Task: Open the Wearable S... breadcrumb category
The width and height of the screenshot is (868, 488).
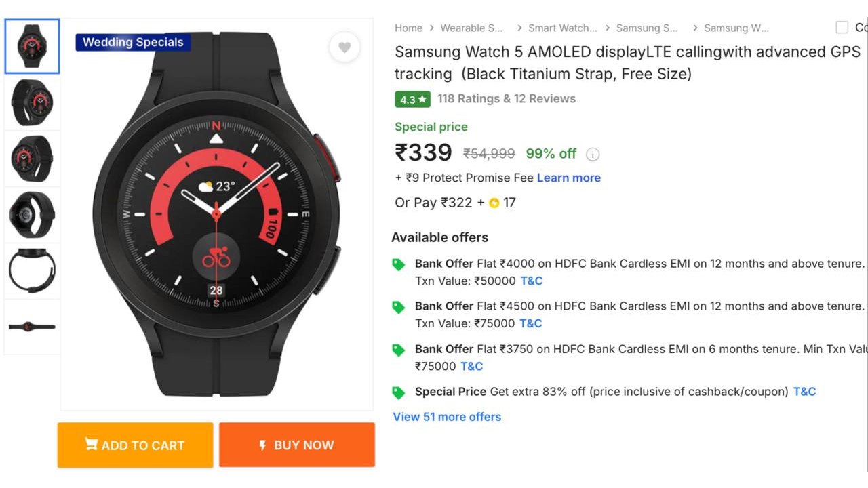Action: pos(471,28)
